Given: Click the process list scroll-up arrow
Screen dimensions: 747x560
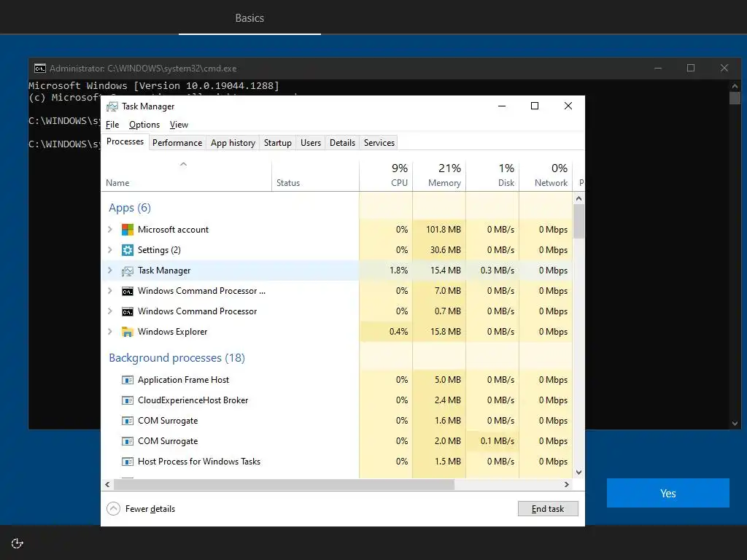Looking at the screenshot, I should click(x=578, y=198).
